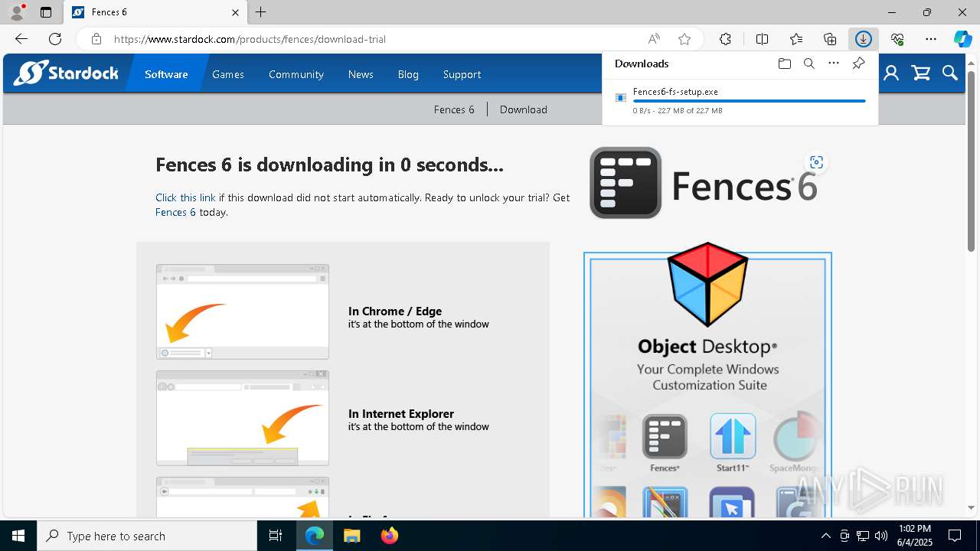The height and width of the screenshot is (551, 980).
Task: Open Browser essentials heart icon
Action: (x=897, y=39)
